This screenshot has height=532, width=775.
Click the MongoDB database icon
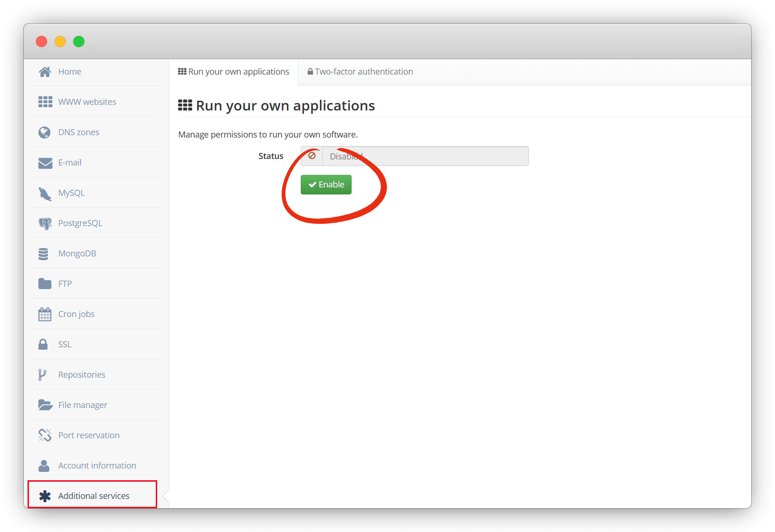point(43,254)
